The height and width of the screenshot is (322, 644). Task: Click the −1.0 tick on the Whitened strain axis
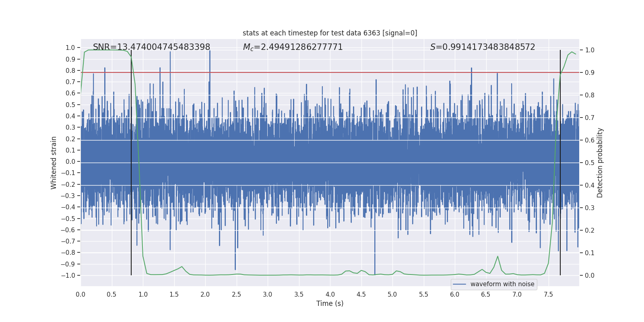tap(68, 275)
